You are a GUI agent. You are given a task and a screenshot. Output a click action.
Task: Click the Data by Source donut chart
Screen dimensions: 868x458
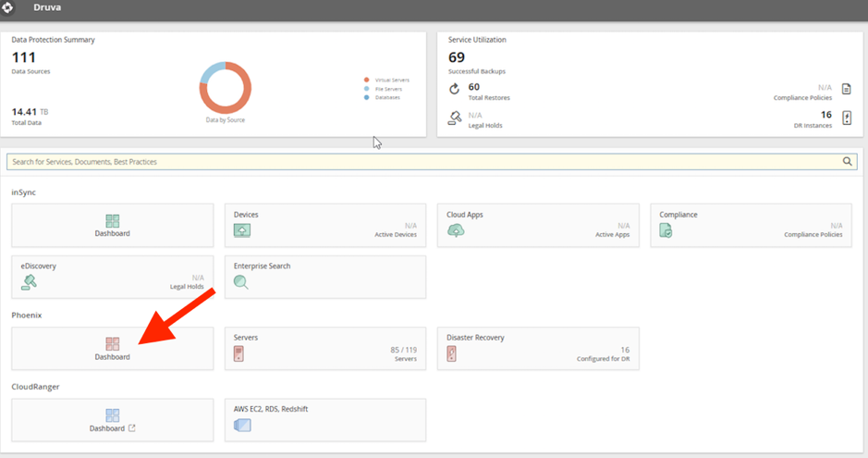click(226, 88)
